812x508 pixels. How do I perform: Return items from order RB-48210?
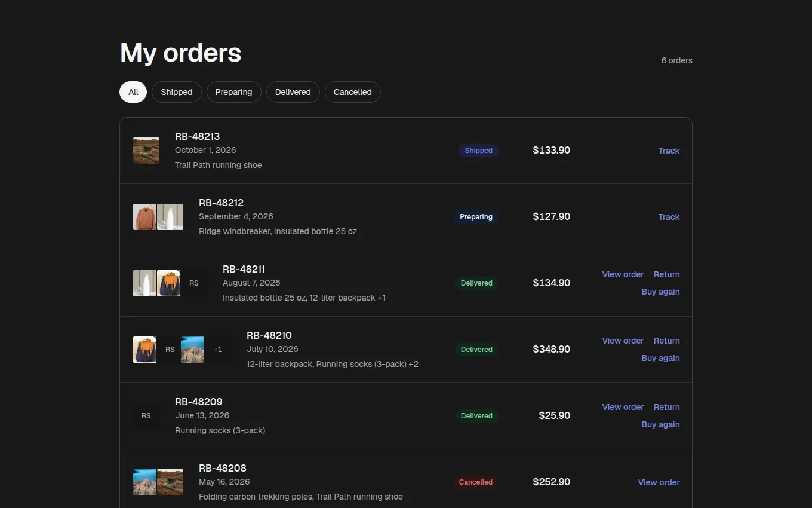(x=667, y=341)
